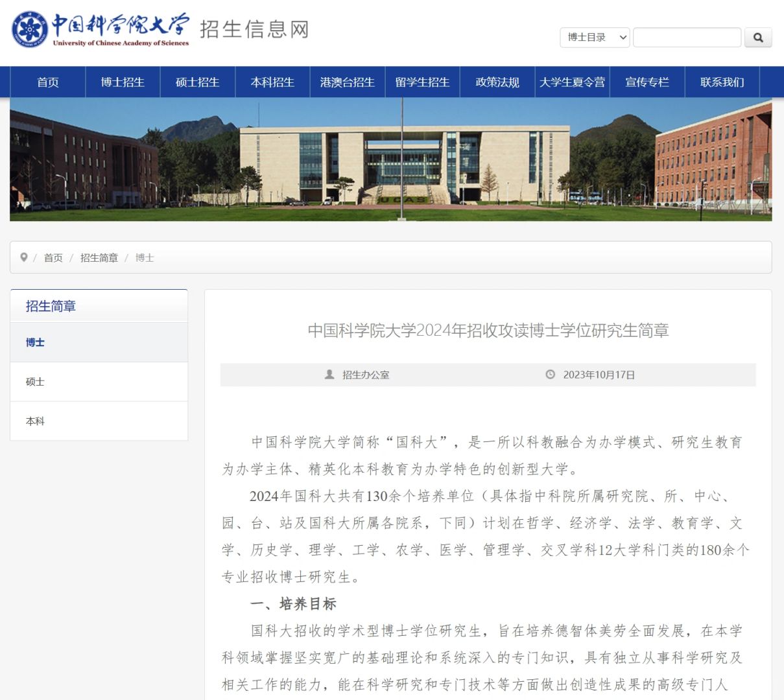Click the clock icon beside 2023年10月17日
This screenshot has height=700, width=784.
coord(551,375)
